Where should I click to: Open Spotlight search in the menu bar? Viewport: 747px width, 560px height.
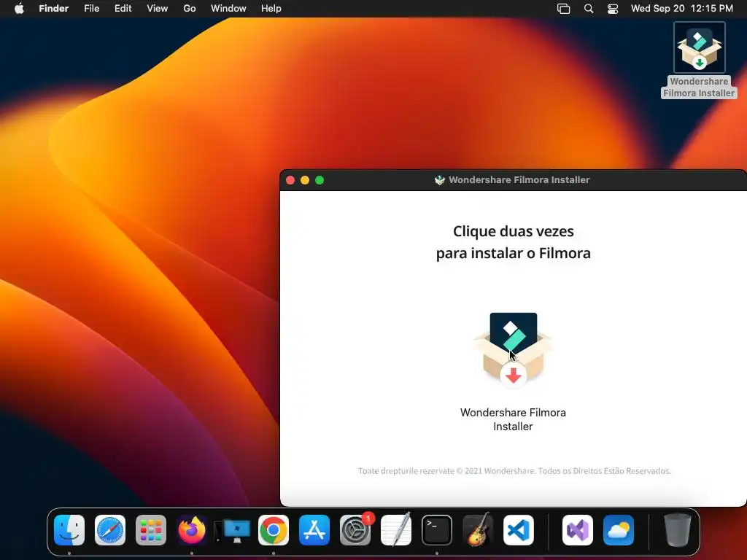click(x=589, y=9)
